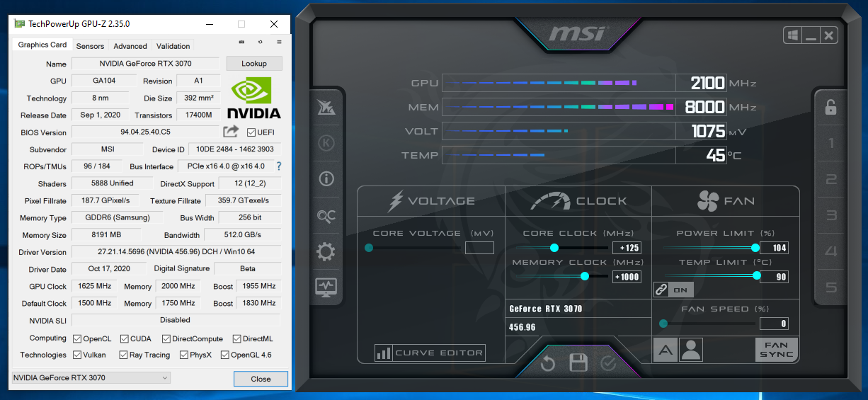Click the MSI dragon logo icon in sidebar
Viewport: 868px width, 400px height.
coord(326,107)
